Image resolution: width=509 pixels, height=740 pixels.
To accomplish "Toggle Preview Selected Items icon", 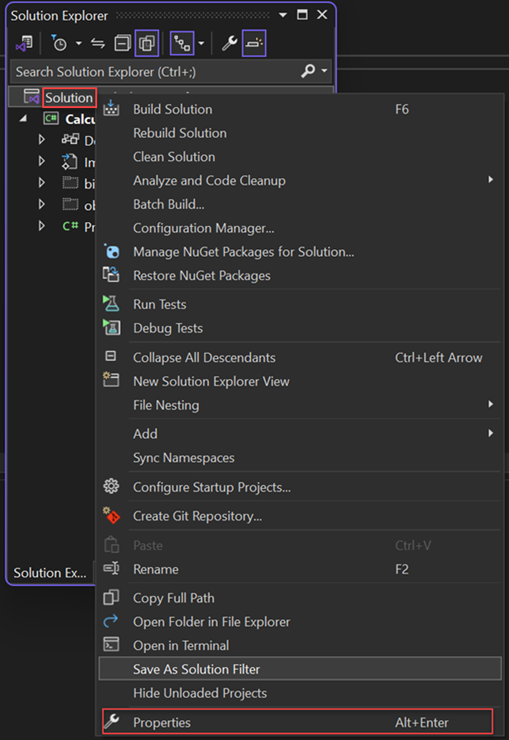I will (x=254, y=43).
